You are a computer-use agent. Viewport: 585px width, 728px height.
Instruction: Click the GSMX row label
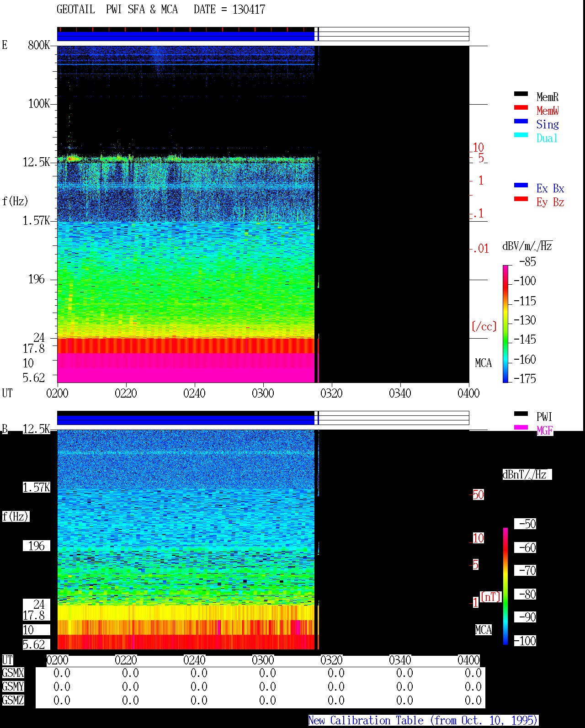click(13, 673)
